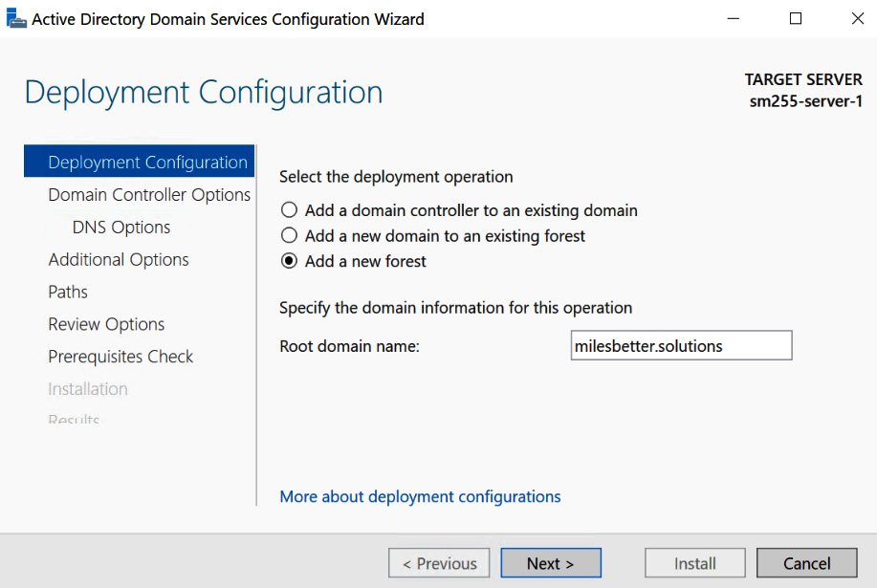The width and height of the screenshot is (877, 588).
Task: Click the TARGET SERVER label
Action: pyautogui.click(x=803, y=79)
